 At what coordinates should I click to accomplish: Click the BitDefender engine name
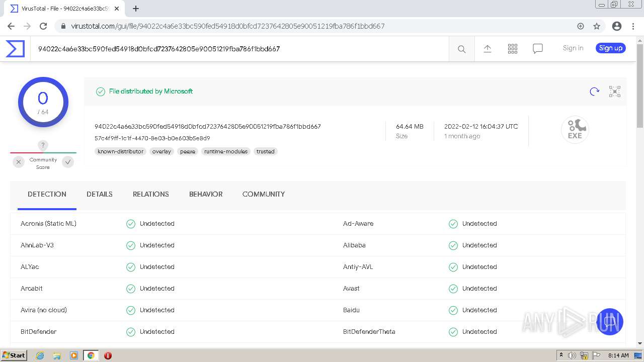click(x=39, y=332)
